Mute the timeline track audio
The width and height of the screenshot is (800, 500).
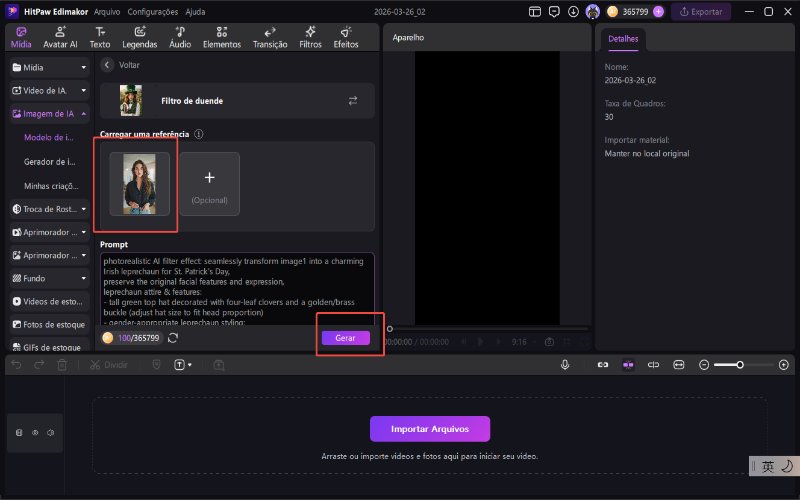(50, 433)
